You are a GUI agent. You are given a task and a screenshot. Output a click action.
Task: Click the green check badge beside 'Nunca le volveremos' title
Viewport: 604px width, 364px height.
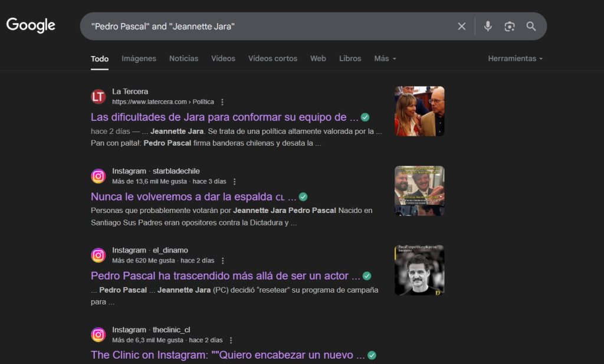click(303, 197)
